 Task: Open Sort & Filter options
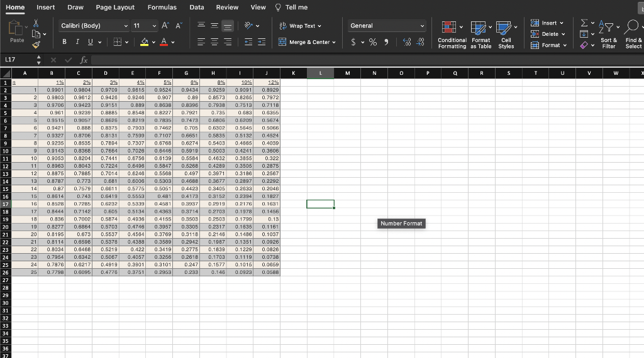(608, 35)
